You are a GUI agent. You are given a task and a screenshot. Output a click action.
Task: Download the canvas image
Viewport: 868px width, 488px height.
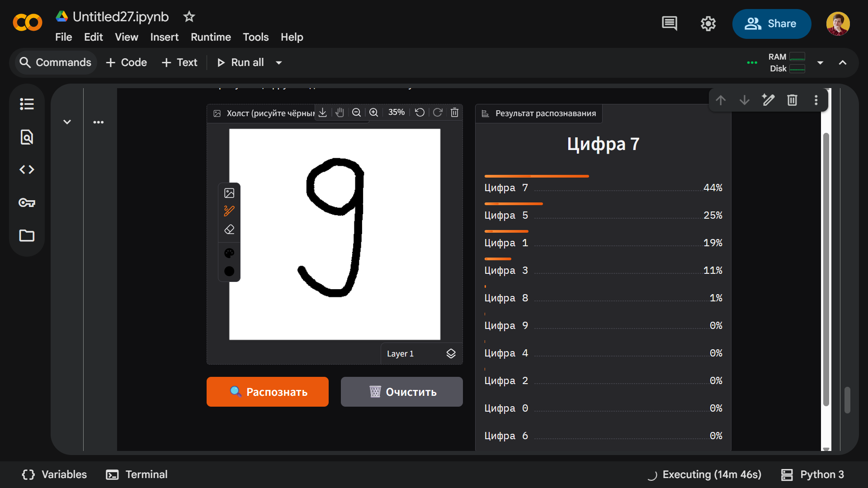tap(322, 113)
